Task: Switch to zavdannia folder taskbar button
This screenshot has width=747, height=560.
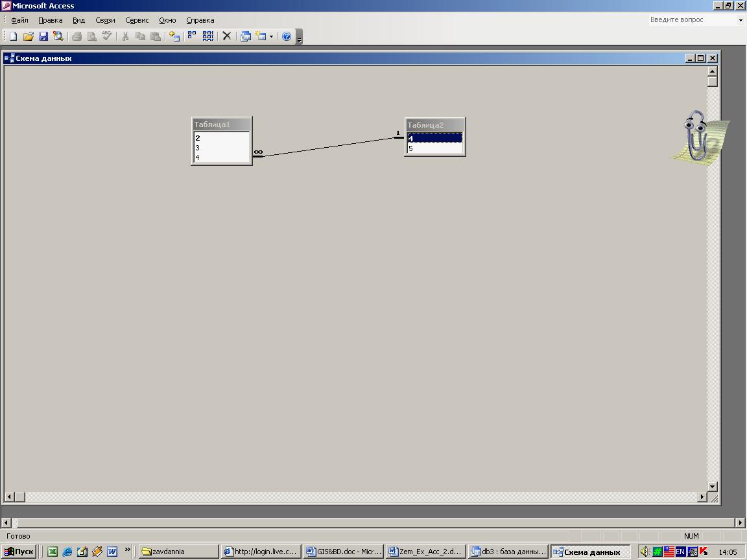Action: click(x=179, y=552)
